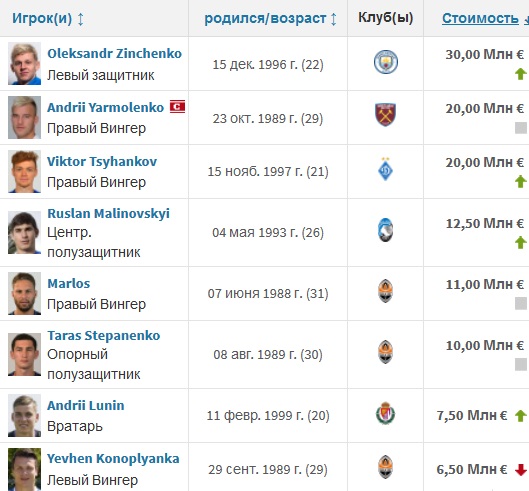Viewport: 529px width, 491px height.
Task: Click the West Ham United crest
Action: click(386, 115)
